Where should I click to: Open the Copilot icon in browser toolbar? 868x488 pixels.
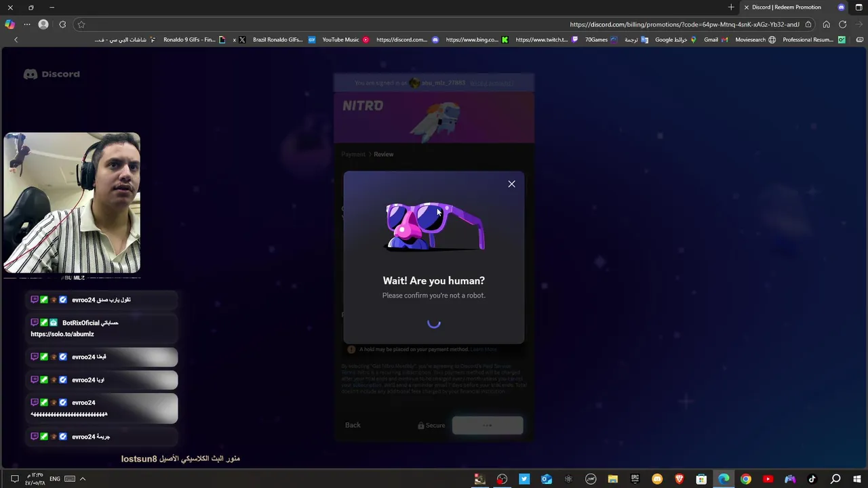click(x=9, y=24)
